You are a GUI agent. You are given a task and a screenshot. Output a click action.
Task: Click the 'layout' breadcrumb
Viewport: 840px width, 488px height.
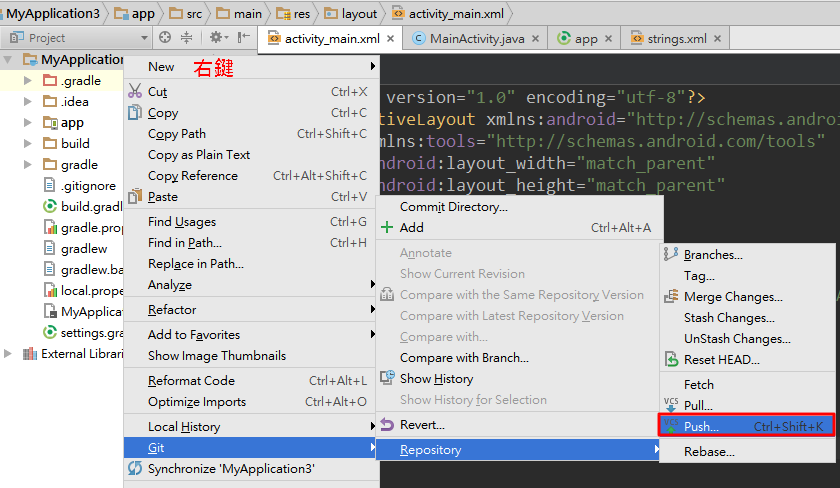pos(351,13)
